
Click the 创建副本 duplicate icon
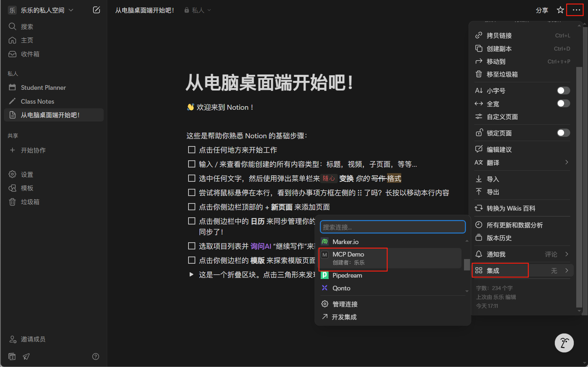(x=479, y=48)
